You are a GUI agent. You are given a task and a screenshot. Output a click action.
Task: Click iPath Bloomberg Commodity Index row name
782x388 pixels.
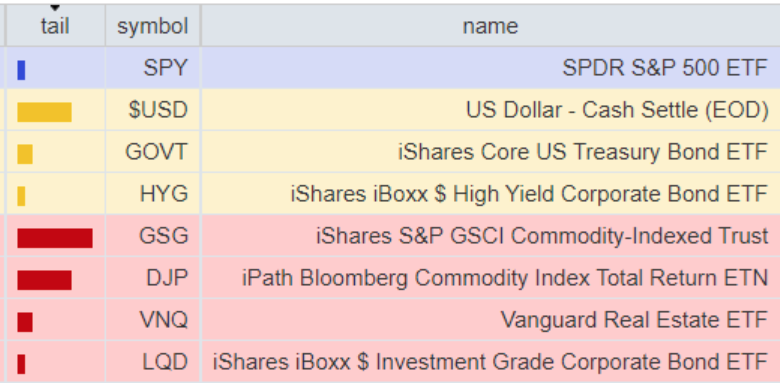click(x=505, y=278)
